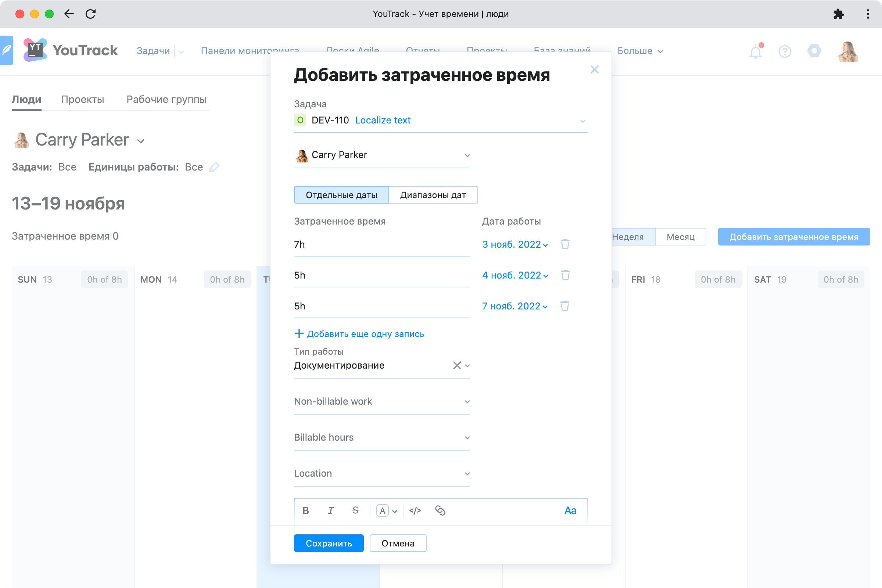
Task: Open notifications via the bell icon
Action: point(755,51)
